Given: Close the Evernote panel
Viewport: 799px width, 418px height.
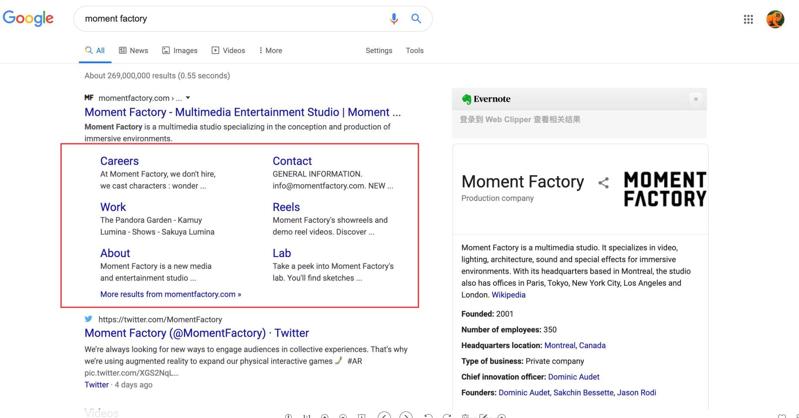Looking at the screenshot, I should pyautogui.click(x=696, y=99).
